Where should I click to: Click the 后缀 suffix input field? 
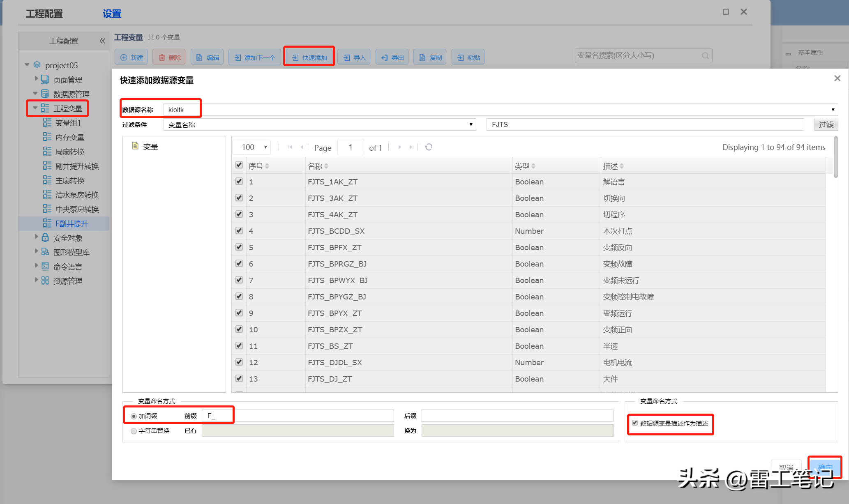pyautogui.click(x=517, y=416)
